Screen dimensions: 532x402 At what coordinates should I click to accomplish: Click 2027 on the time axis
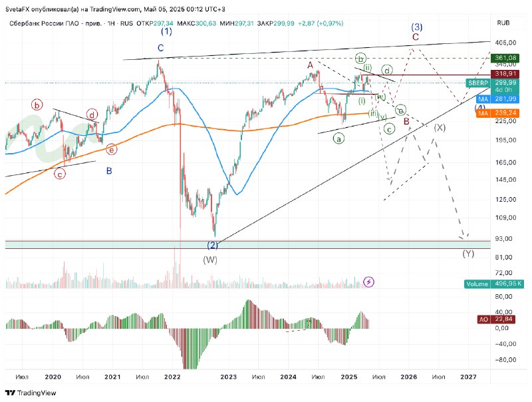[x=468, y=377]
